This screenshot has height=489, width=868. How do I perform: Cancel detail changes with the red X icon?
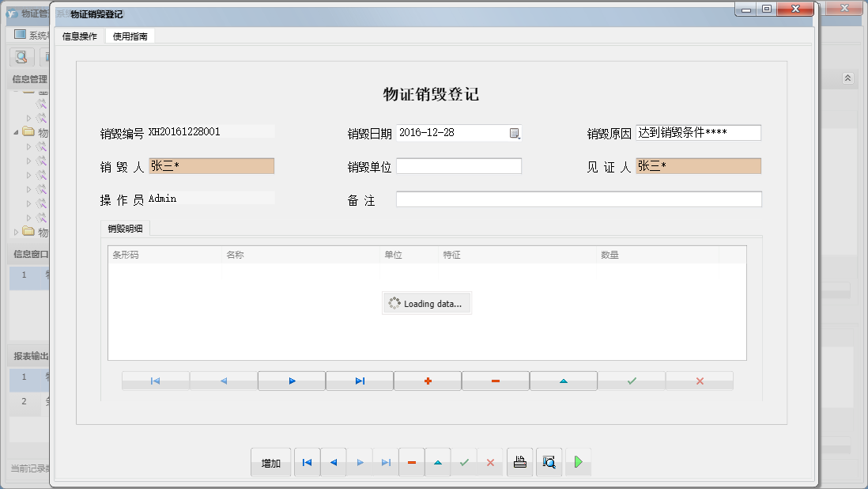699,381
